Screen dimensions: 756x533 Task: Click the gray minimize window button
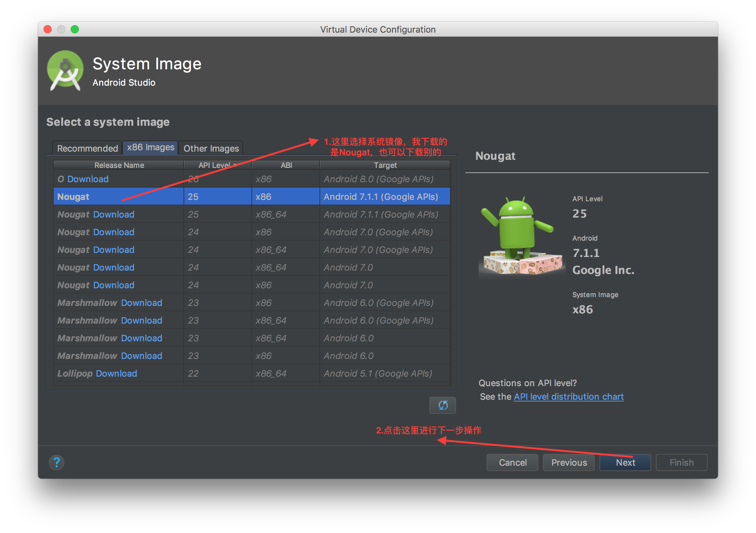click(x=61, y=30)
